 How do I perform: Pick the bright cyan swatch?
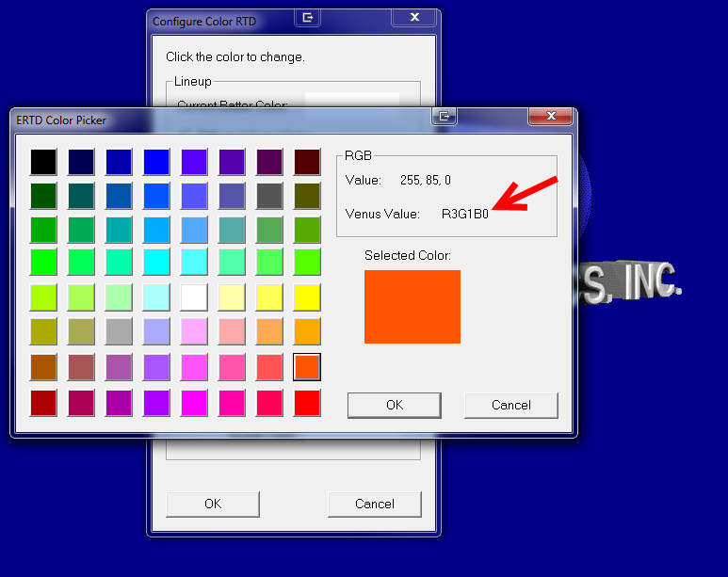(x=156, y=264)
